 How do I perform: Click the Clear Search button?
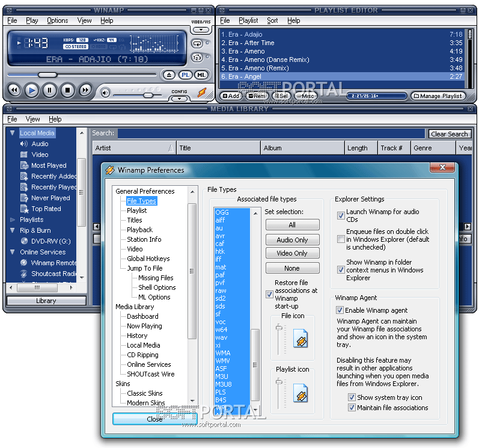tap(450, 134)
